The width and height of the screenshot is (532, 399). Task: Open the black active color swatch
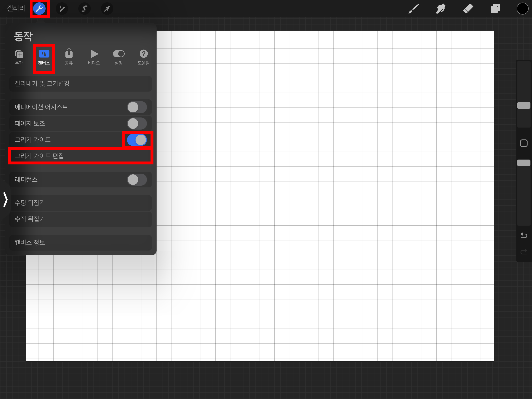(522, 9)
